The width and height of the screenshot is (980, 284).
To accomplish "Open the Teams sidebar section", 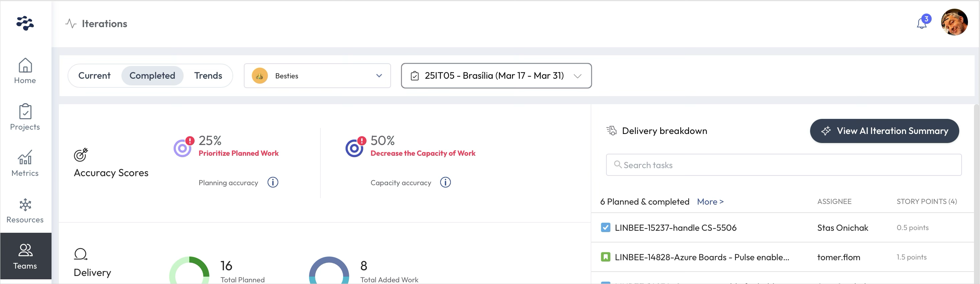I will tap(25, 256).
